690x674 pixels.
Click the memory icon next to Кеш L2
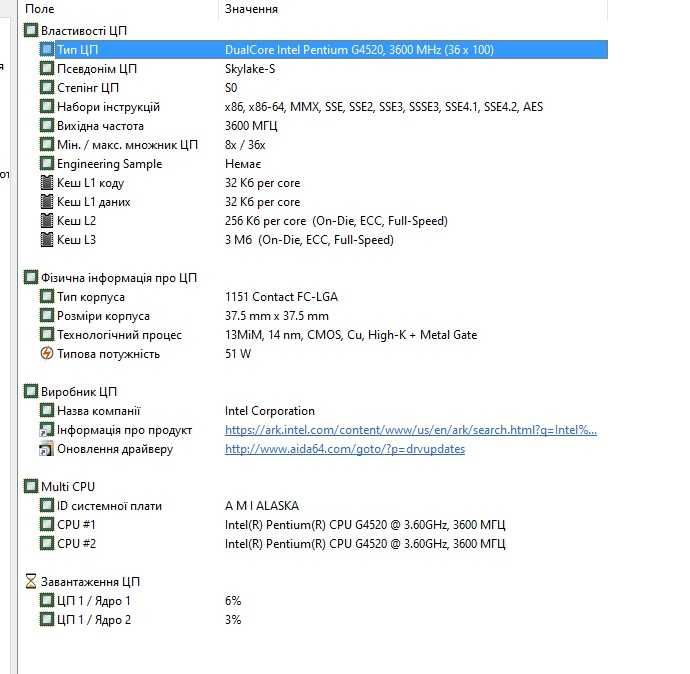pos(47,220)
